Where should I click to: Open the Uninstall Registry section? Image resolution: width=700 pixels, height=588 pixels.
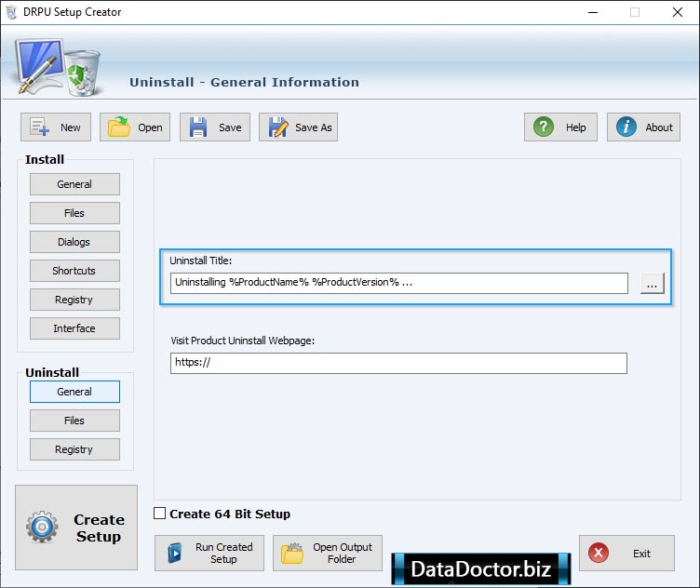click(x=74, y=449)
